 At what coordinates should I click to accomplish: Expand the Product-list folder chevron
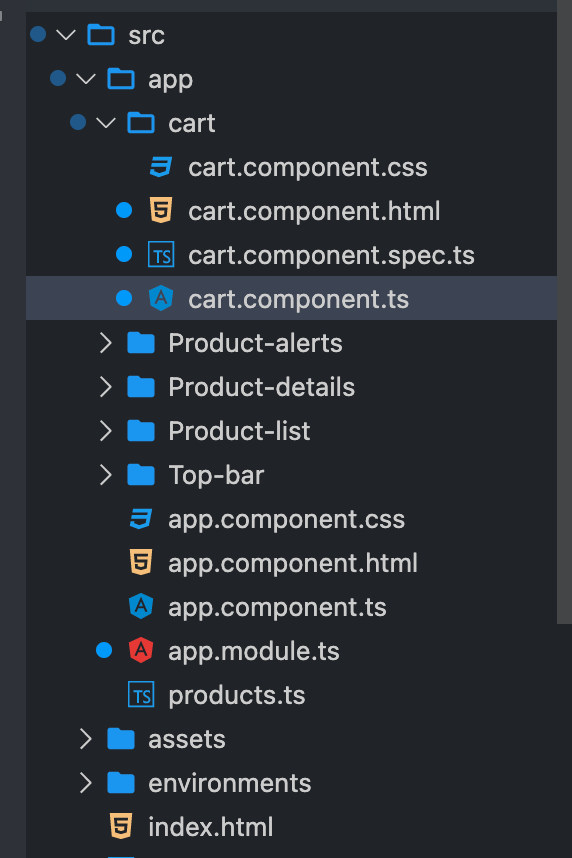106,431
